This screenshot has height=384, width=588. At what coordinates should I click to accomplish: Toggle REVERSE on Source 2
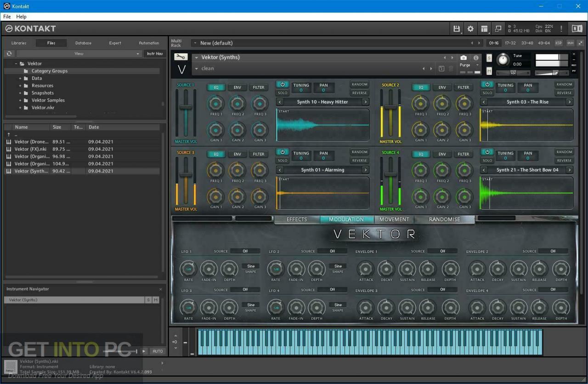pos(564,93)
